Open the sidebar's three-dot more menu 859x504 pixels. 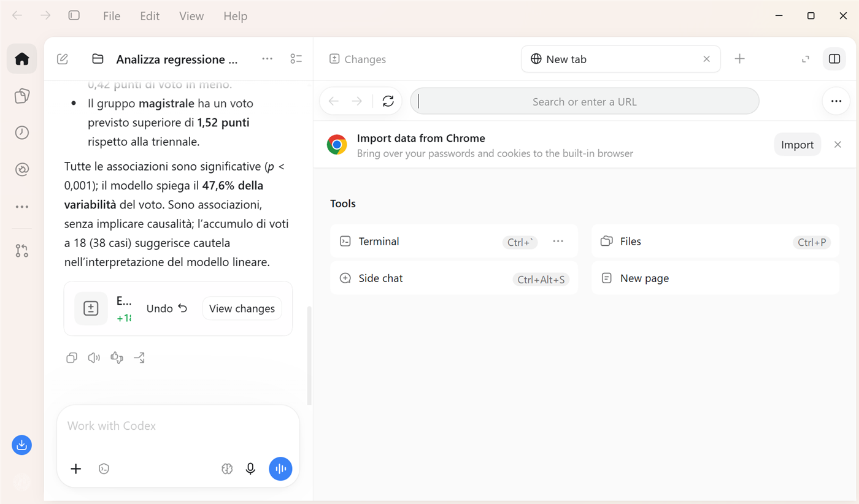22,207
